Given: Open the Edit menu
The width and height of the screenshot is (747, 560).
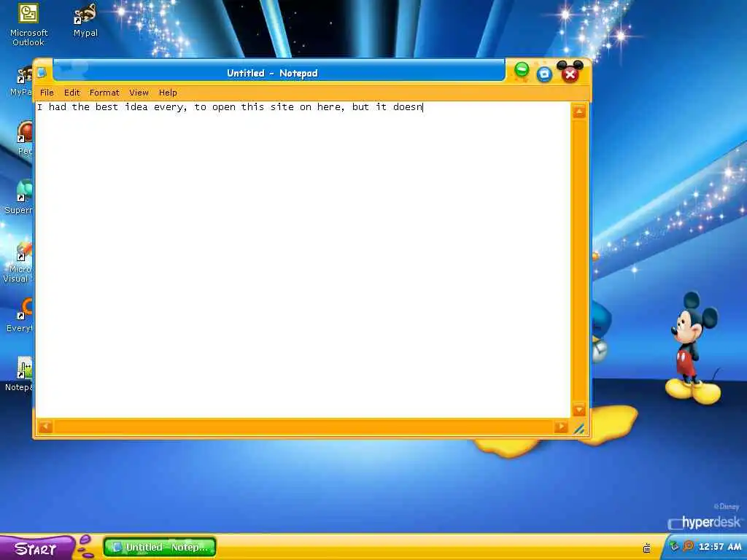Looking at the screenshot, I should [72, 93].
